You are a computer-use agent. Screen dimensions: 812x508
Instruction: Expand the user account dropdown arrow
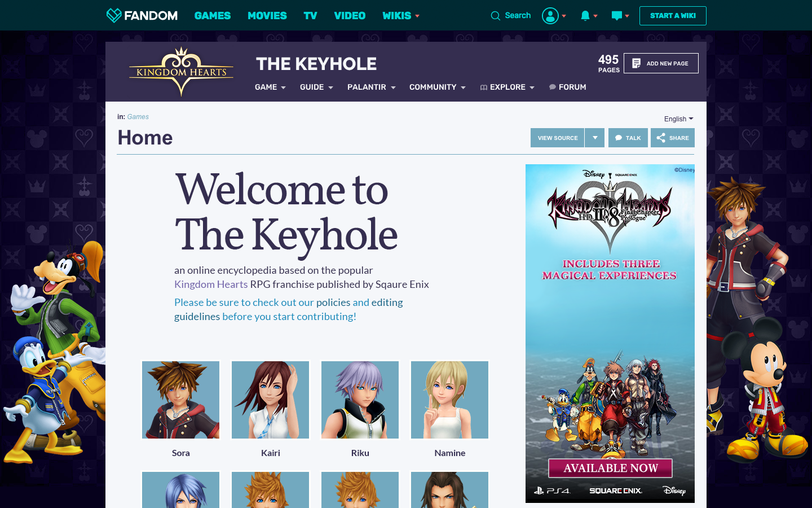coord(564,16)
